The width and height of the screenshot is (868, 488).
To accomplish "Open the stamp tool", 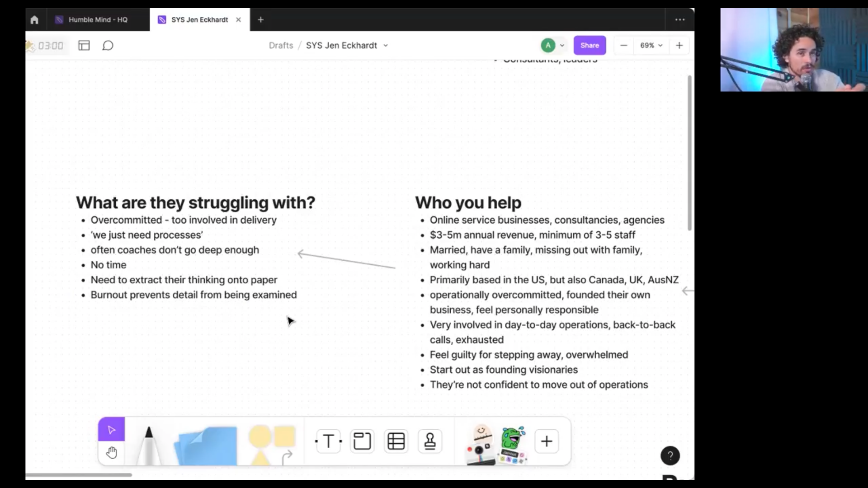I will (430, 441).
